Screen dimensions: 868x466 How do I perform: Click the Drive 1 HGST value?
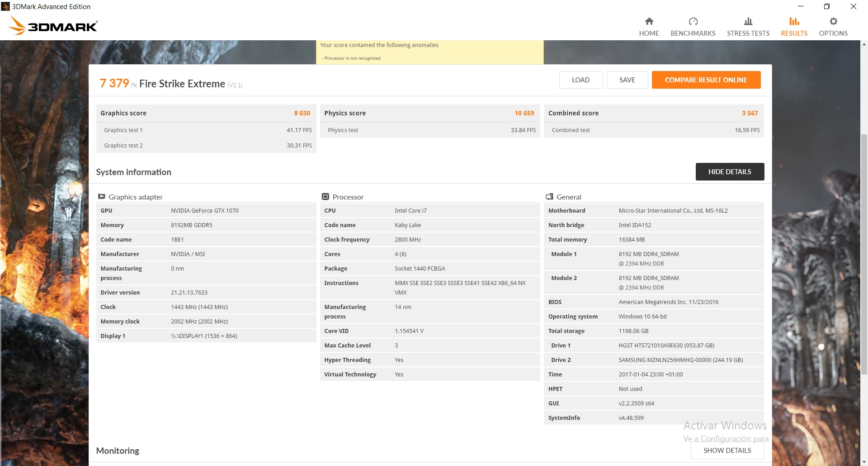tap(666, 345)
